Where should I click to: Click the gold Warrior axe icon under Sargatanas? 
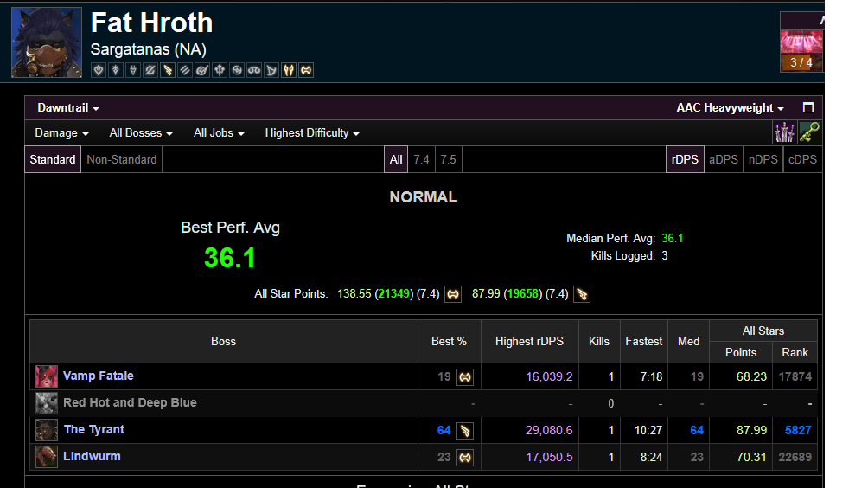click(x=306, y=70)
